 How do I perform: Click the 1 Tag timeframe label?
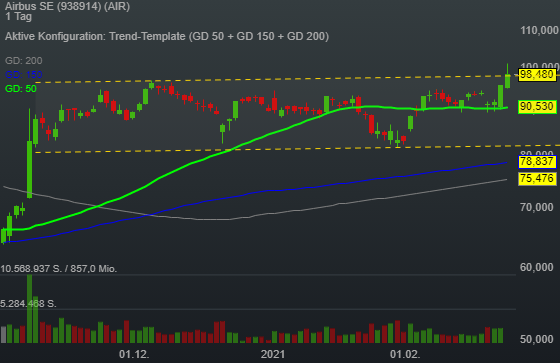coord(19,16)
